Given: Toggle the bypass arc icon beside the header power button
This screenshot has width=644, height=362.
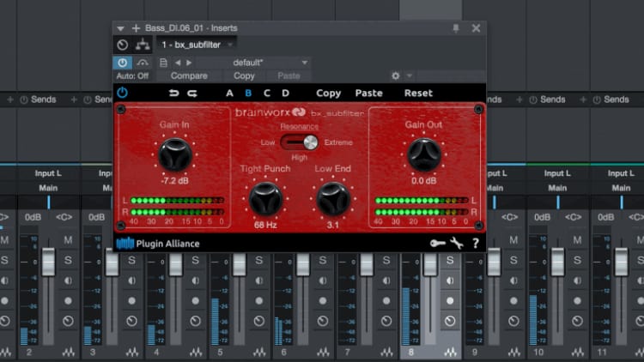Looking at the screenshot, I should point(143,63).
